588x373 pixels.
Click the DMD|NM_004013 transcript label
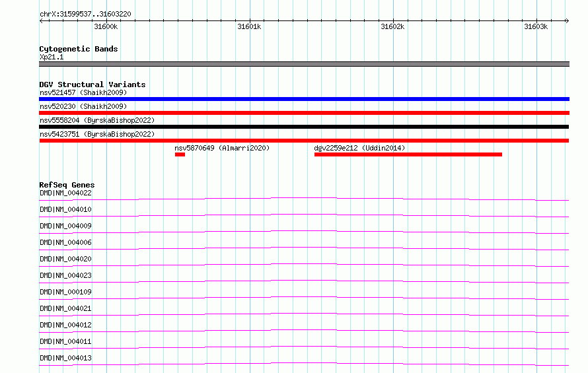click(65, 358)
